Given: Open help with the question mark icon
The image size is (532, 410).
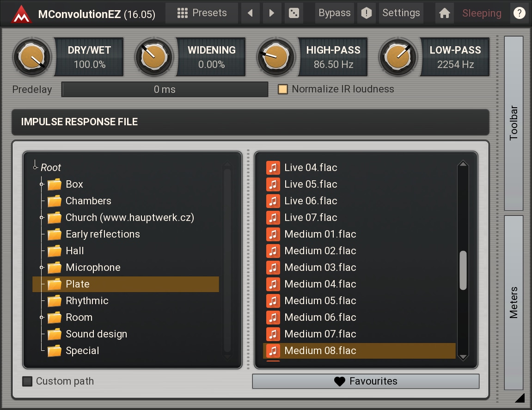Looking at the screenshot, I should click(x=519, y=13).
